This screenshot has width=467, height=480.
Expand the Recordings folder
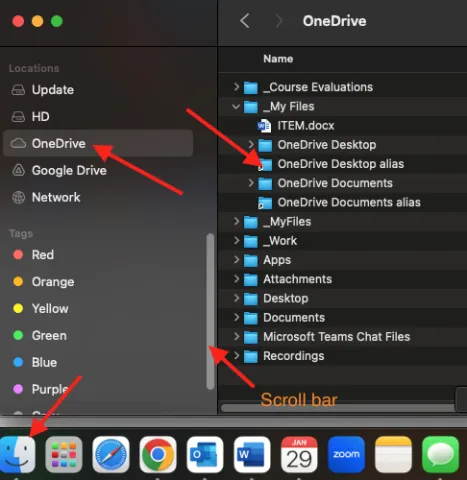pos(236,356)
